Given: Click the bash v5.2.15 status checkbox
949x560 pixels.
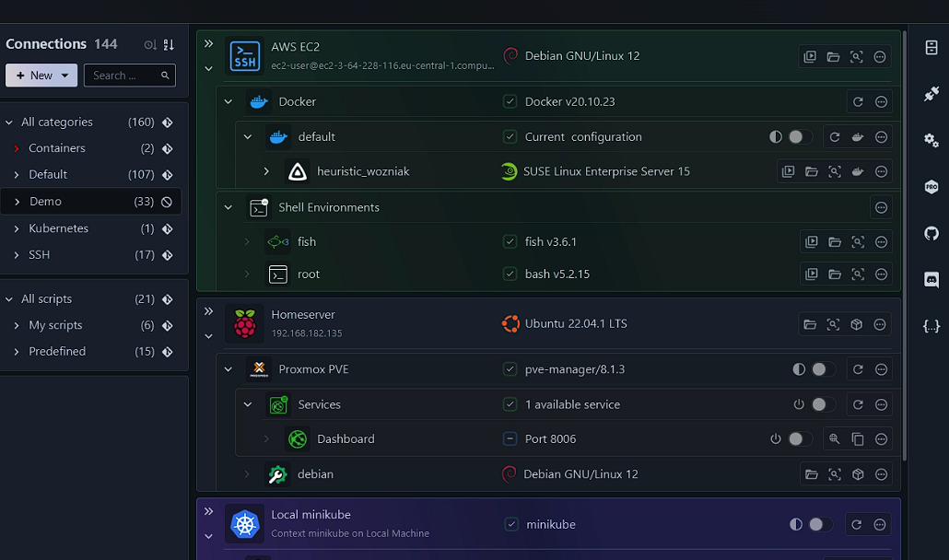Looking at the screenshot, I should pyautogui.click(x=510, y=274).
